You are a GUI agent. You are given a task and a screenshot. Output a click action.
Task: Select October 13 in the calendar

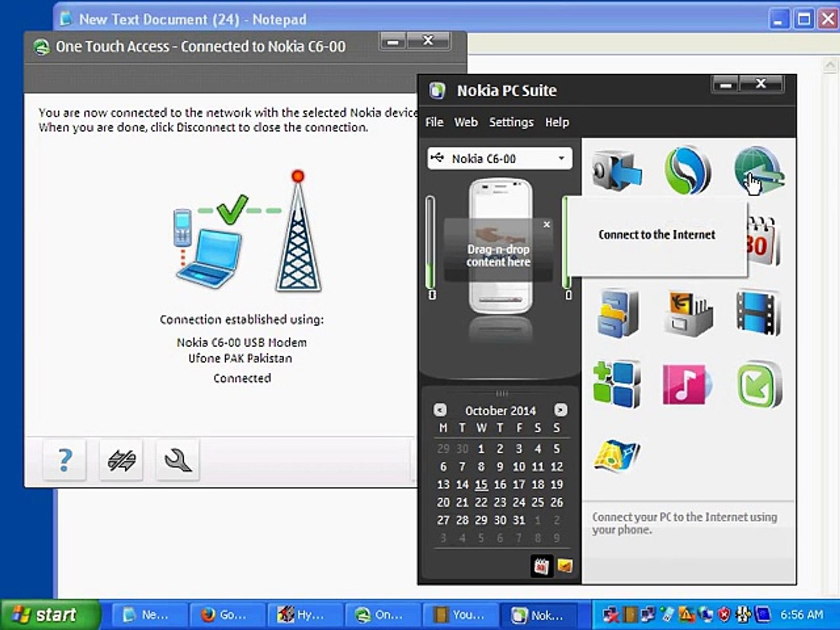pos(443,484)
